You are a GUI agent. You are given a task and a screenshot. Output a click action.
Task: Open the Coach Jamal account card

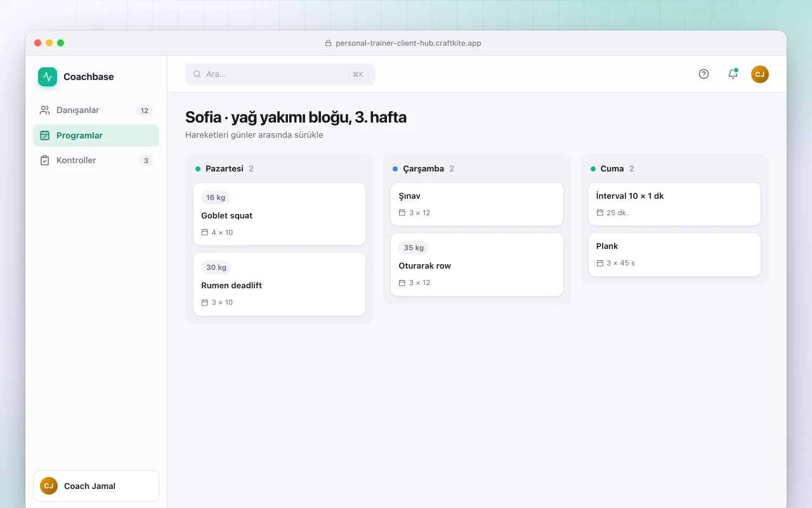pos(96,486)
